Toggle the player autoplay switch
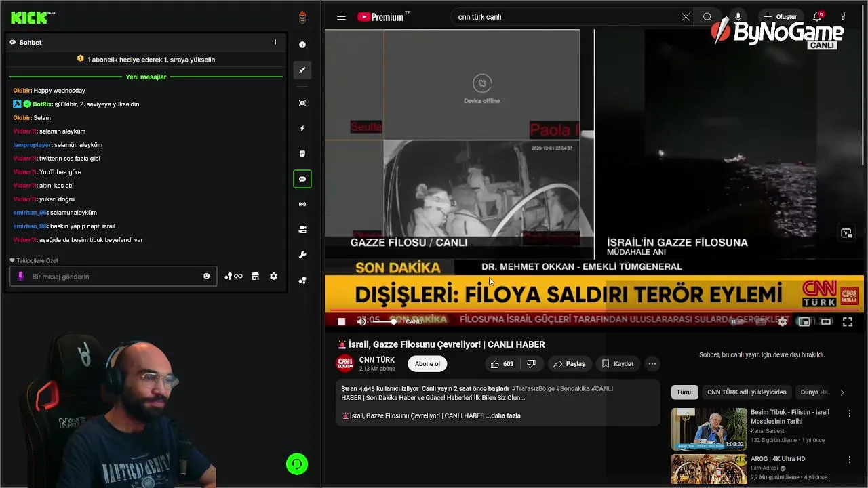 pos(738,322)
